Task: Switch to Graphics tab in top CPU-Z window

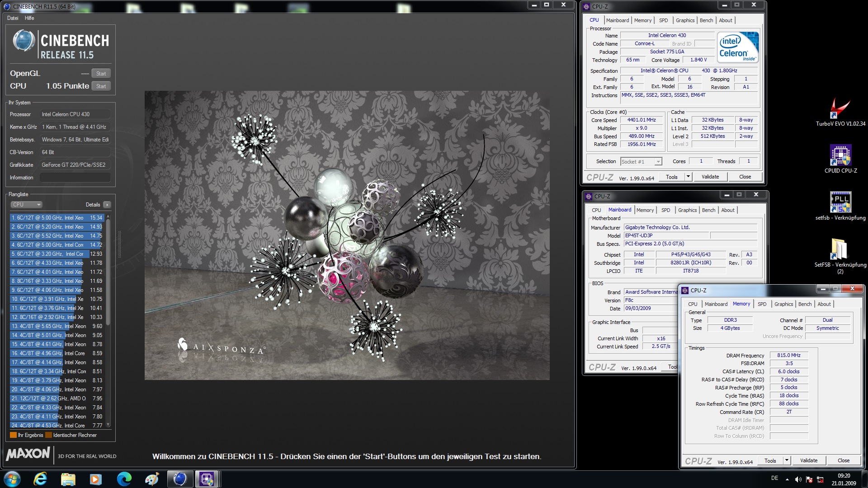Action: coord(685,20)
